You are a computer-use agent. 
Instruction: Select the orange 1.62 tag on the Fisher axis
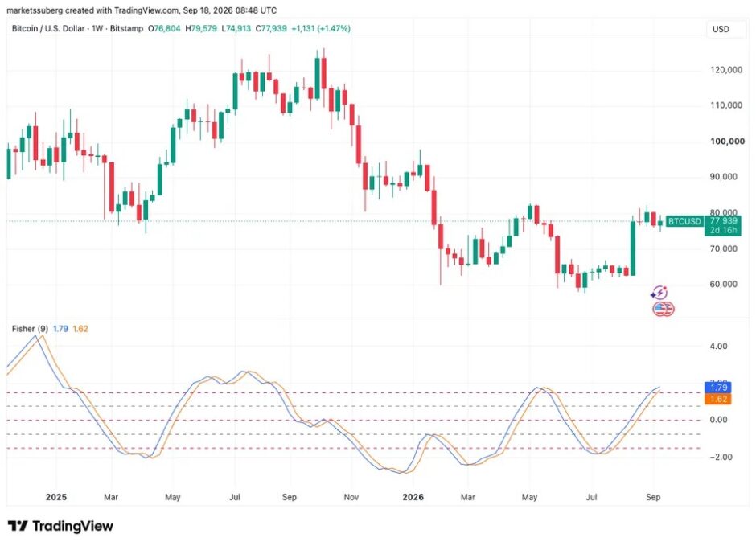[x=718, y=399]
